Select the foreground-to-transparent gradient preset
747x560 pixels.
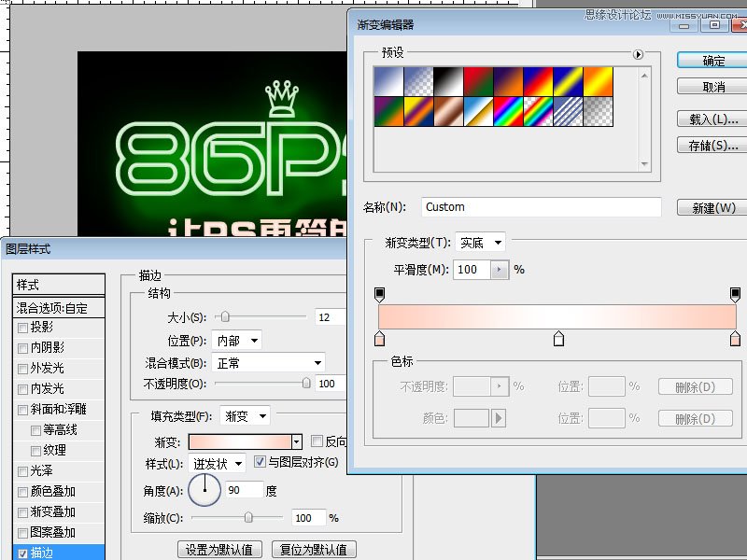418,81
